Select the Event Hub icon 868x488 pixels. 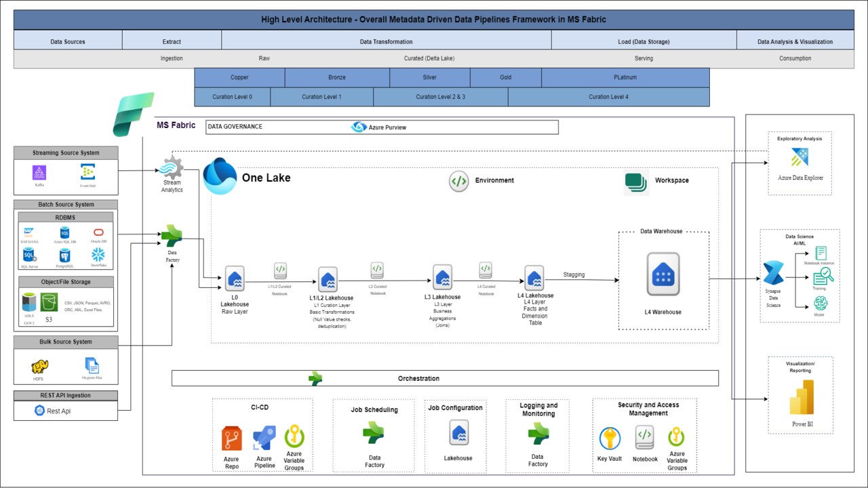(x=87, y=171)
